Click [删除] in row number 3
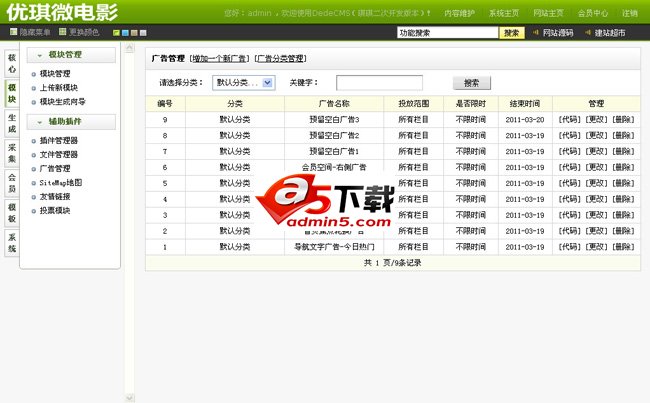 pyautogui.click(x=623, y=215)
